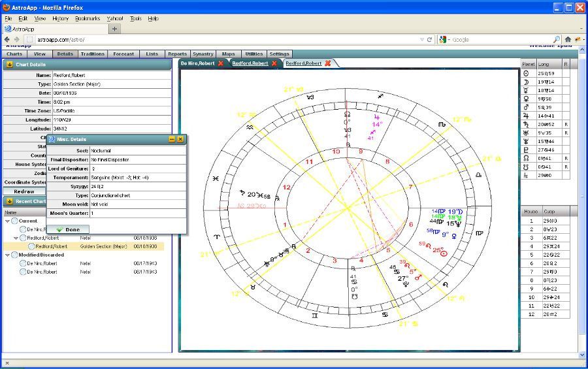588x369 pixels.
Task: Collapse the Modified/Discarded tree group
Action: pos(8,255)
